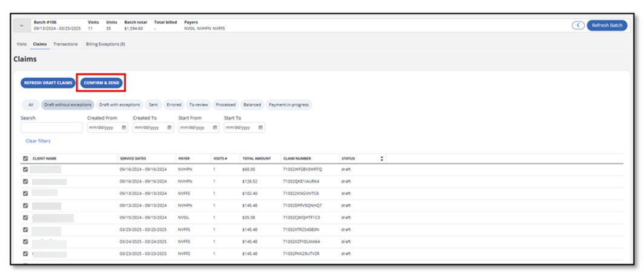Uncheck the claim row with amount $102.40
This screenshot has height=274, width=644.
tap(25, 193)
